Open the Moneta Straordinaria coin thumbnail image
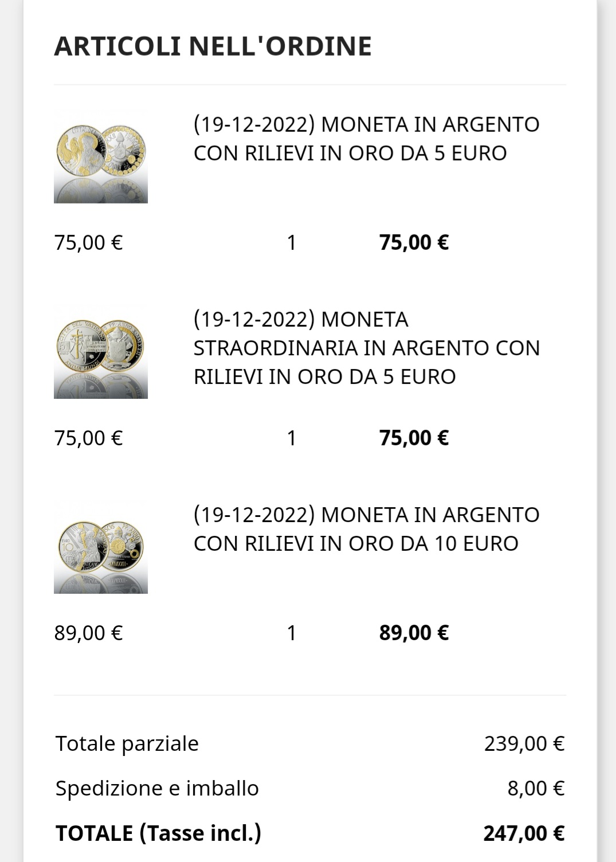Screen dimensions: 616x862 101,352
